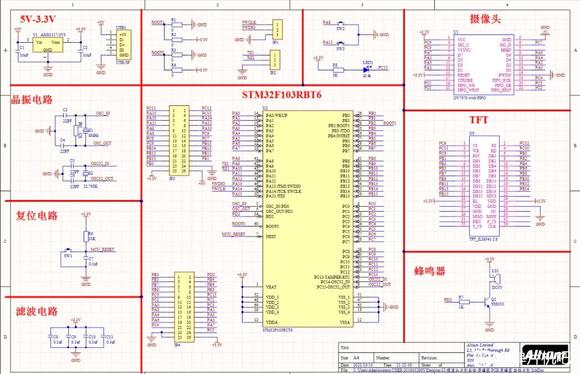Select filter capacitor C8
The height and width of the screenshot is (374, 580).
click(50, 337)
